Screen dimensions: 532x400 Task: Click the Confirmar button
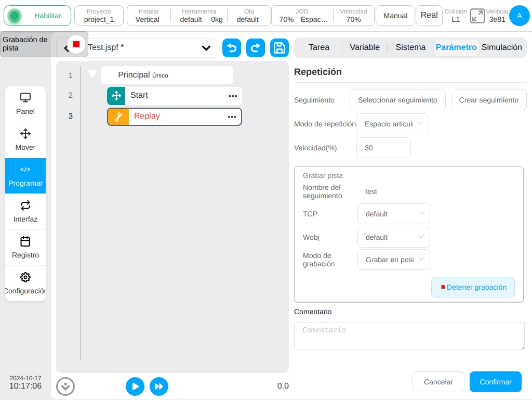[495, 382]
